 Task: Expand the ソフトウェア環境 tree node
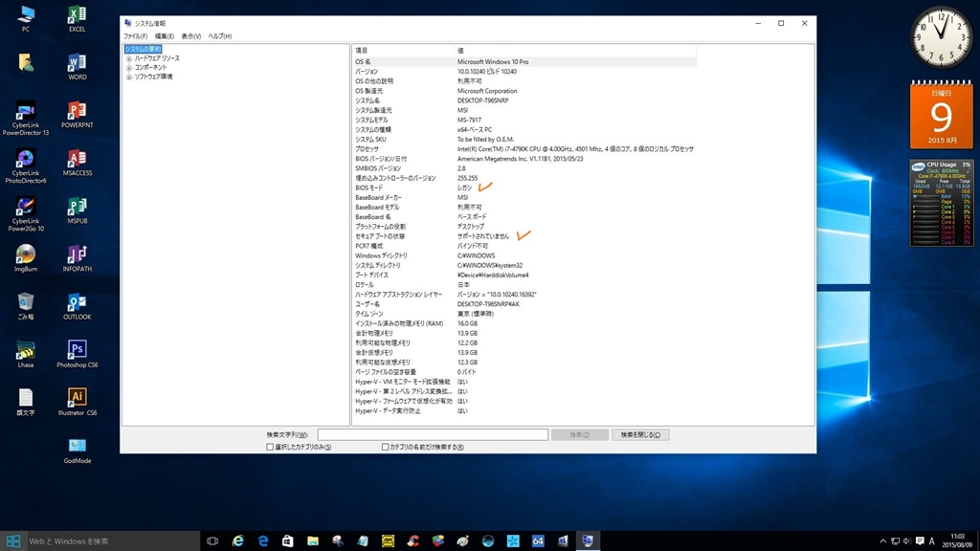[x=129, y=77]
